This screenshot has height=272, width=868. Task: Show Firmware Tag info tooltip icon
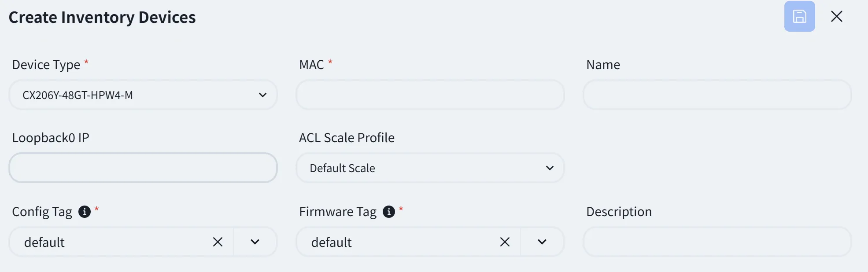coord(389,212)
